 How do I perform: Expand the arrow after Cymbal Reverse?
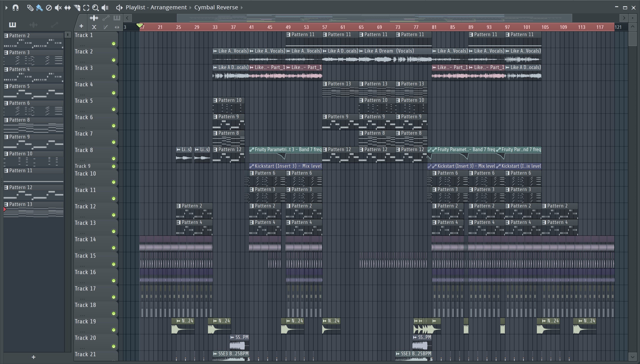242,8
